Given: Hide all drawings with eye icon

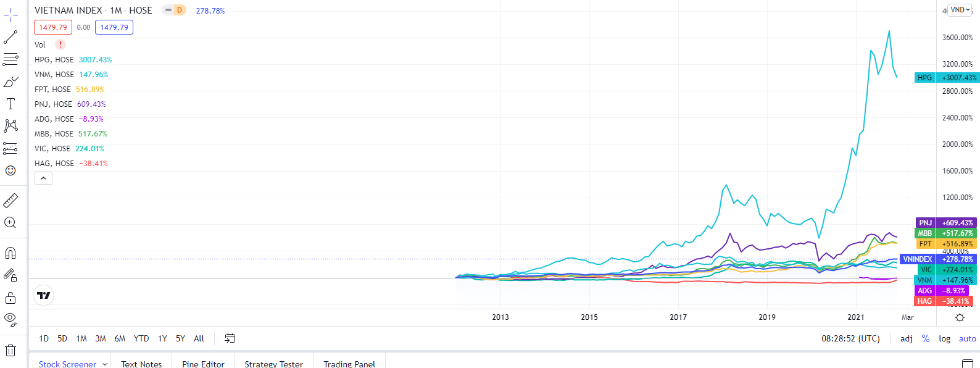Looking at the screenshot, I should coord(10,319).
